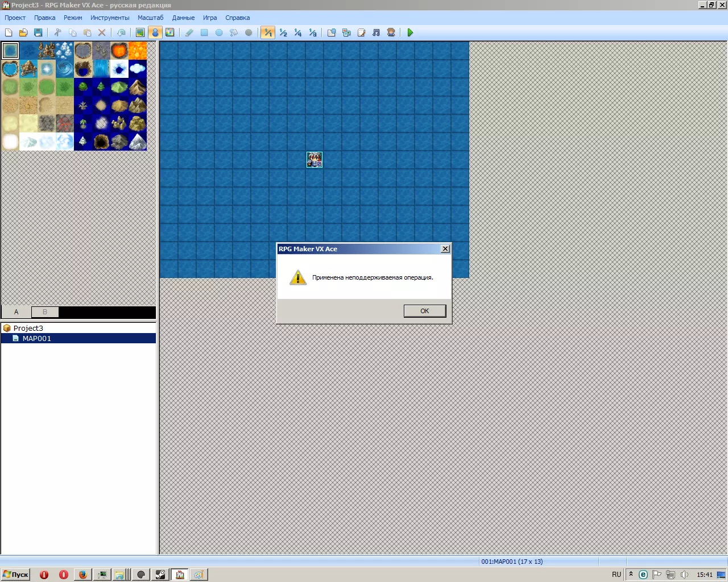The image size is (728, 582).
Task: Click the Cut scissors icon
Action: click(57, 32)
